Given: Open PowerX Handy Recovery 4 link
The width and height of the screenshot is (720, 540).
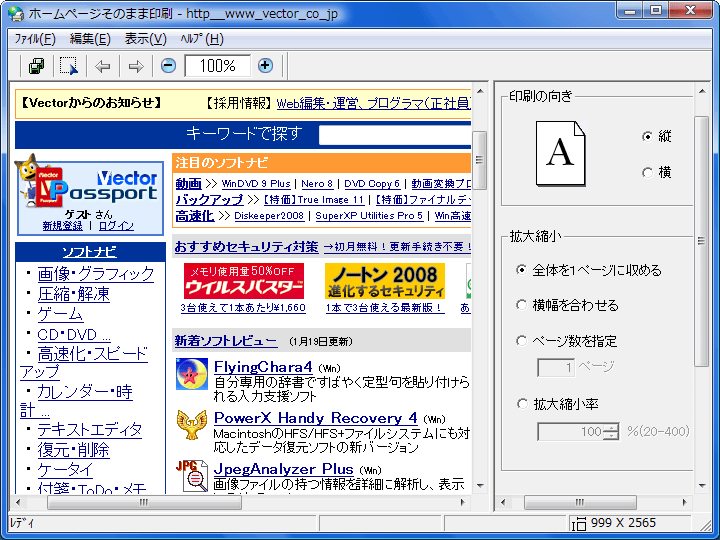Looking at the screenshot, I should (x=315, y=418).
